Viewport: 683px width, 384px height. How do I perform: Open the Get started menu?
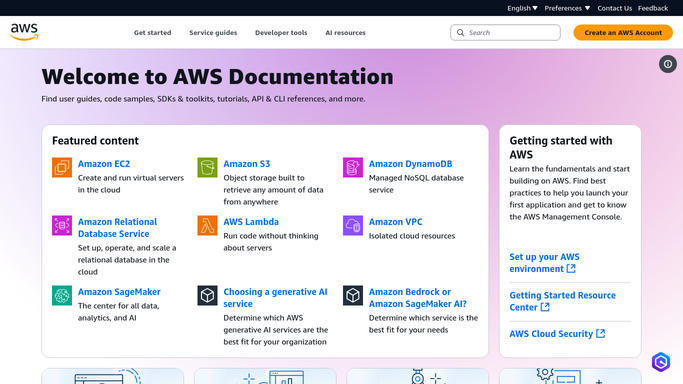(152, 33)
